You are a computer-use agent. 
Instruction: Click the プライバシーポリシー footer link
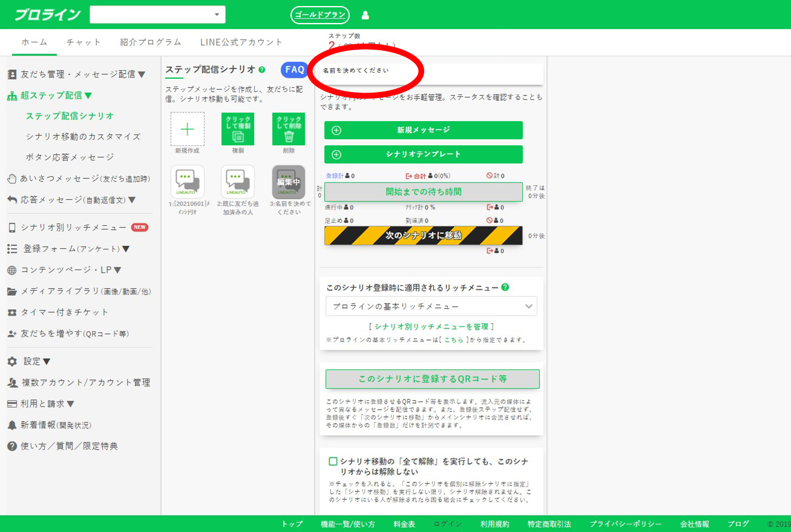click(x=626, y=524)
